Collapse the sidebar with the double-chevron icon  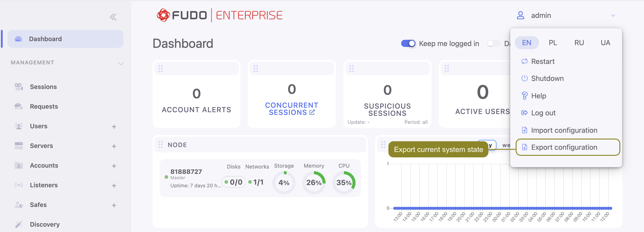pos(113,17)
